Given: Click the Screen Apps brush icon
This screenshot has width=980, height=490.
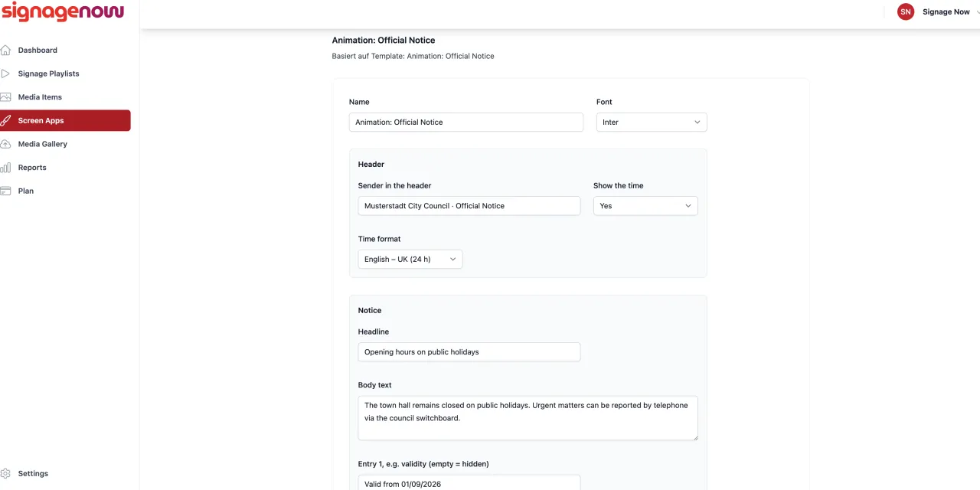Looking at the screenshot, I should [5, 121].
